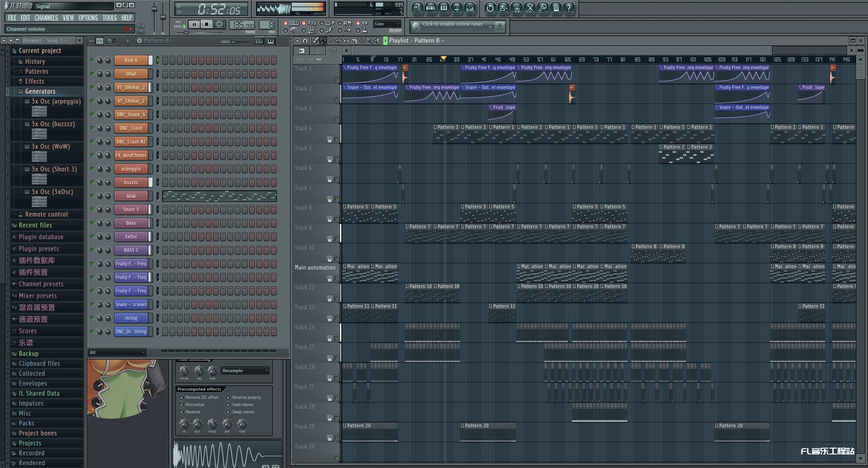Image resolution: width=868 pixels, height=468 pixels.
Task: Choose the Select tool in Playlist
Action: (x=362, y=41)
